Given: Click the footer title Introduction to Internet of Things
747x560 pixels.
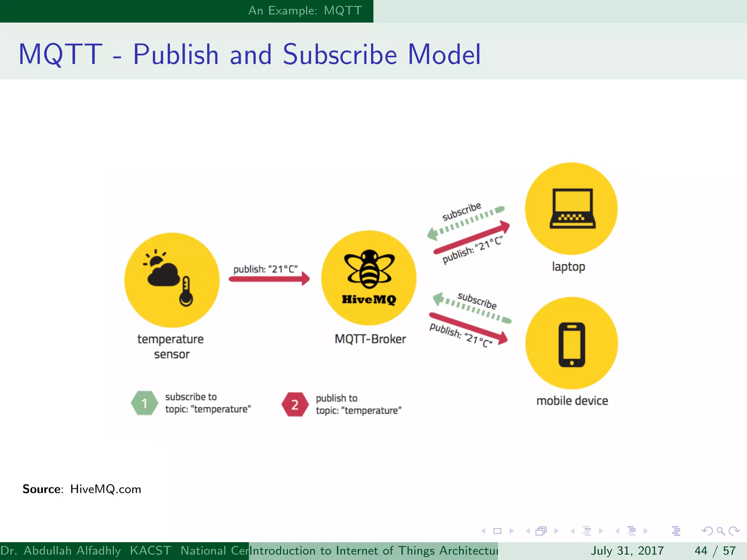Looking at the screenshot, I should click(x=373, y=551).
